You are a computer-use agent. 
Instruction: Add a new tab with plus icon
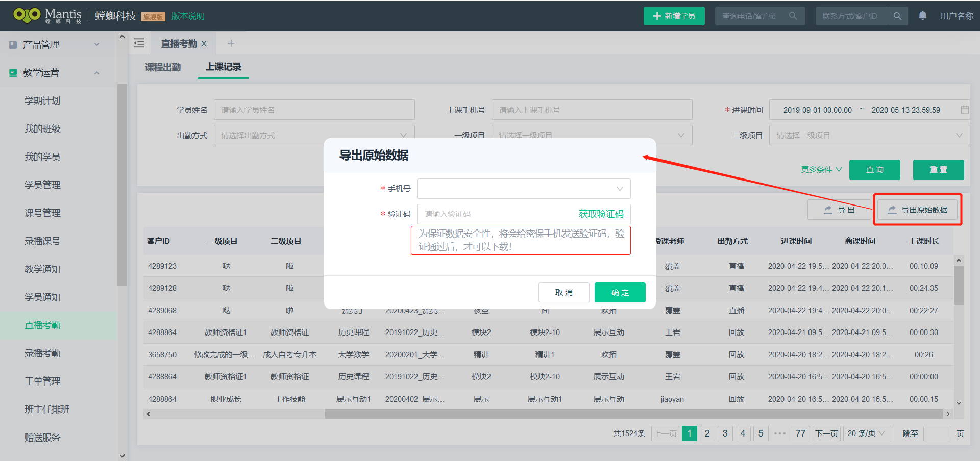(231, 43)
